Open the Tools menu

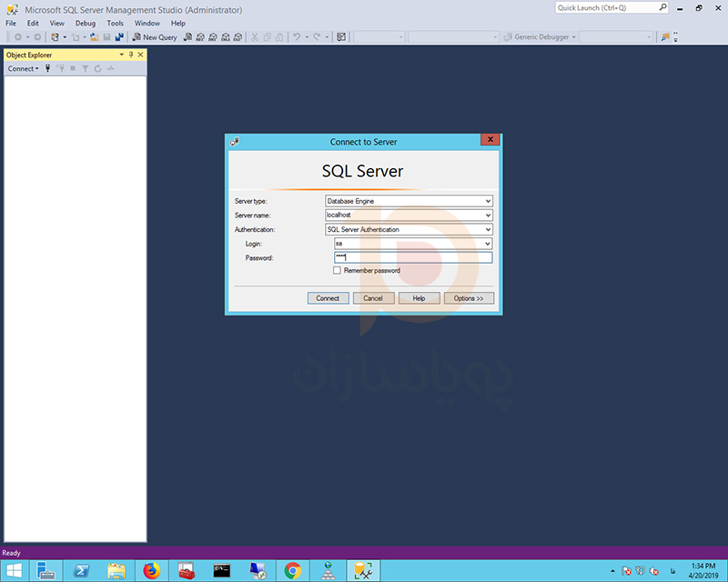click(115, 23)
